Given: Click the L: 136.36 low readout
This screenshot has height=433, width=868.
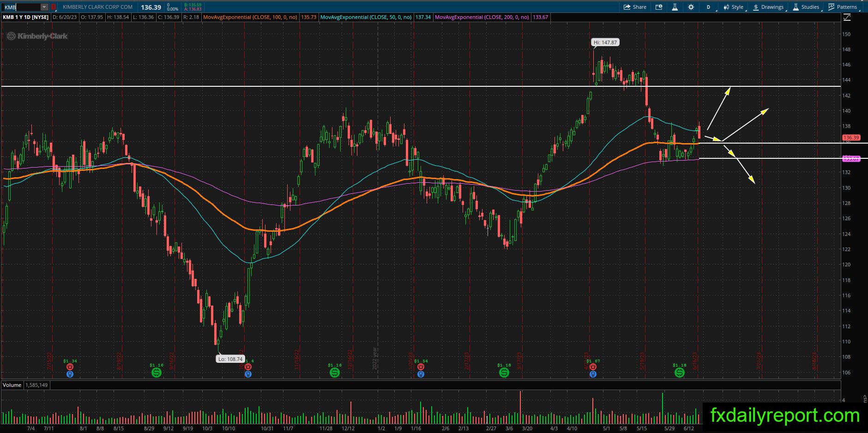Looking at the screenshot, I should tap(143, 17).
